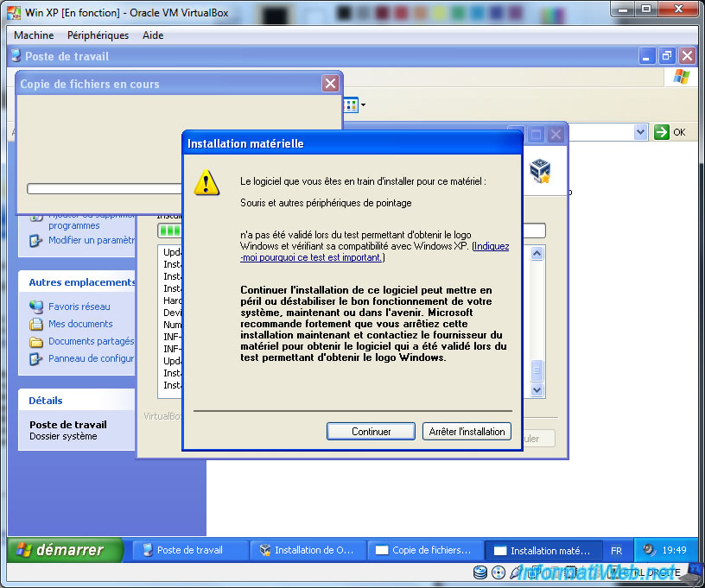Viewport: 705px width, 588px height.
Task: Click the Modifier un paramètre icon
Action: pos(36,241)
